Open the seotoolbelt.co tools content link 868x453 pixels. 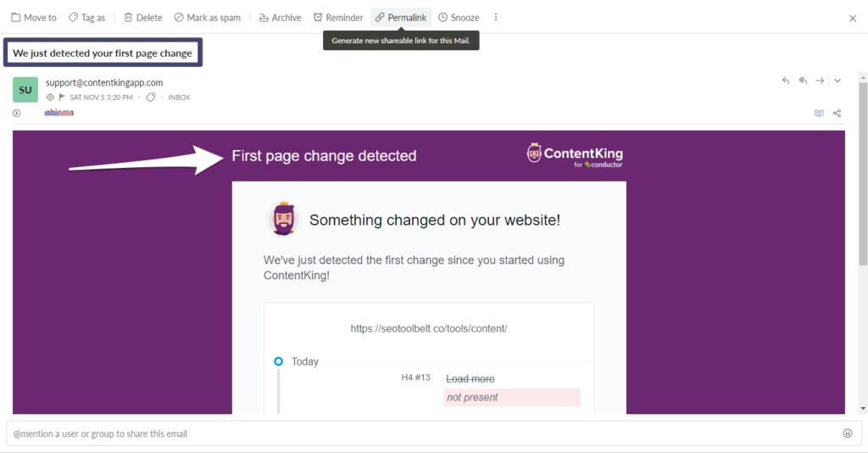pyautogui.click(x=428, y=328)
